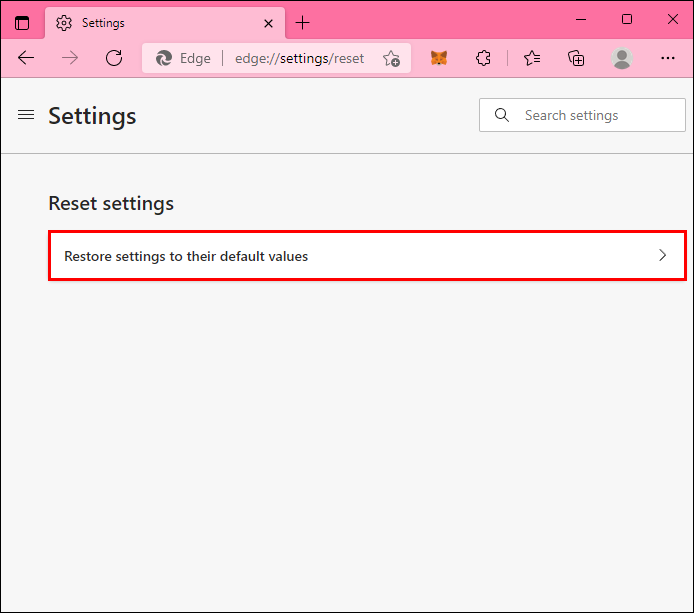
Task: Click chevron arrow on restore settings row
Action: pyautogui.click(x=662, y=256)
